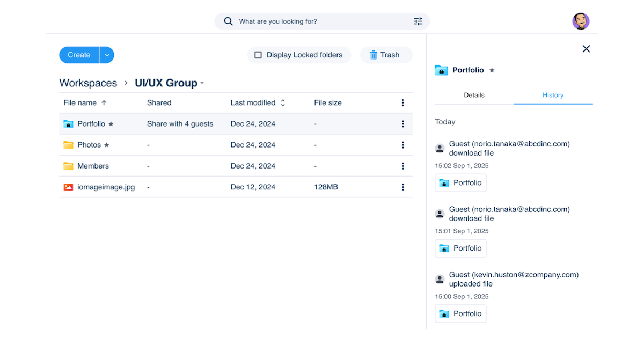
Task: Open the user profile avatar
Action: [x=581, y=21]
